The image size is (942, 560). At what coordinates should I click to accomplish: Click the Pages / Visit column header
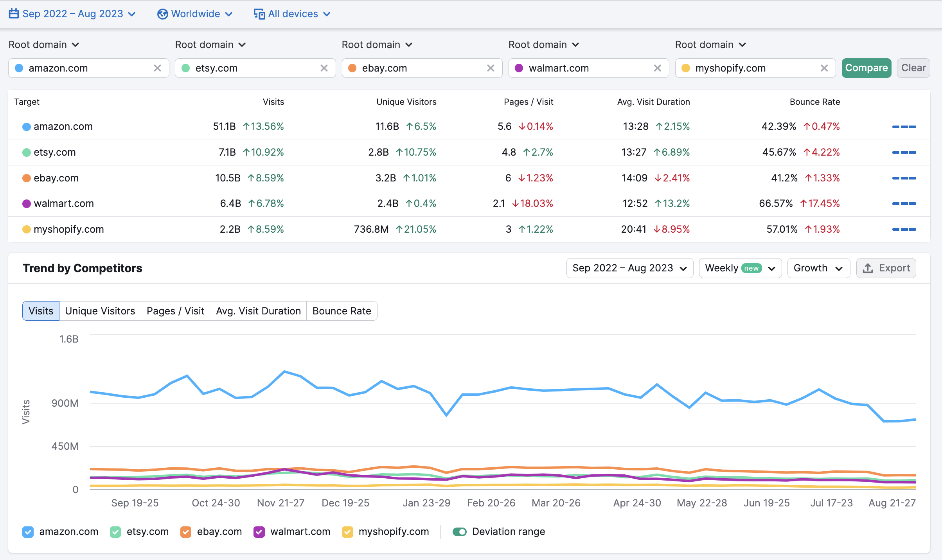point(529,102)
